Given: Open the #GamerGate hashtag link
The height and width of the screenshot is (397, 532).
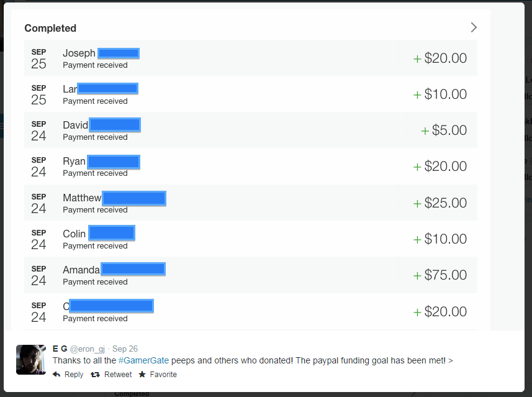Looking at the screenshot, I should (143, 360).
